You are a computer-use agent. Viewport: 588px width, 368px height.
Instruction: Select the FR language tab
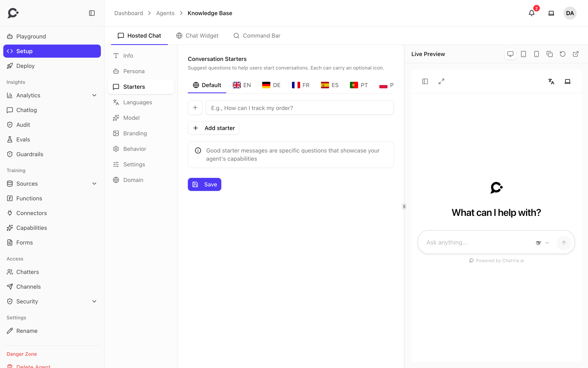[x=301, y=85]
